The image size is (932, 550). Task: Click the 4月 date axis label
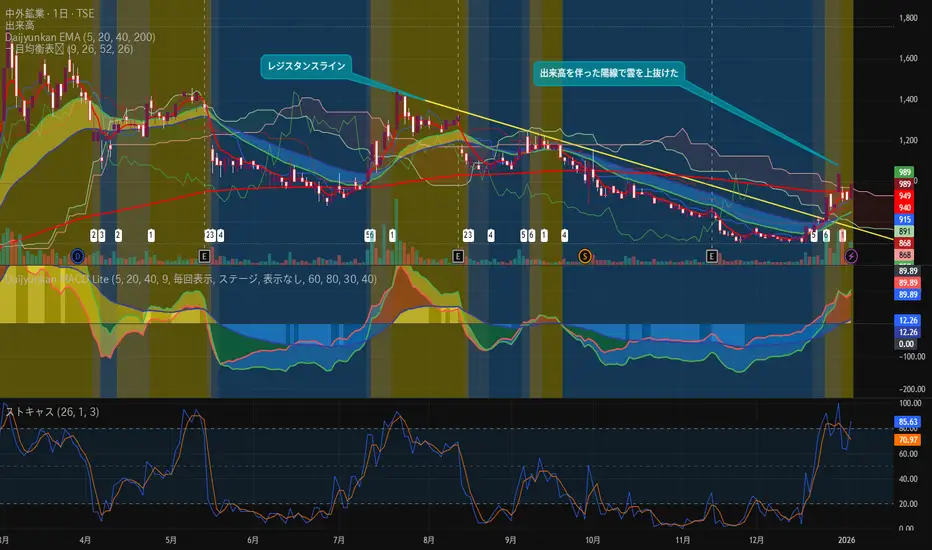click(x=85, y=540)
